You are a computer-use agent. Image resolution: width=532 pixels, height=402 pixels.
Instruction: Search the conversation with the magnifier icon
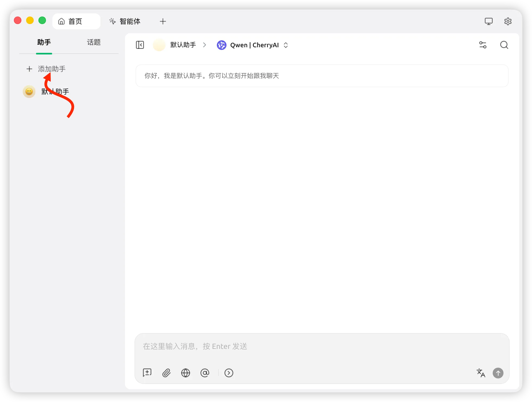504,45
